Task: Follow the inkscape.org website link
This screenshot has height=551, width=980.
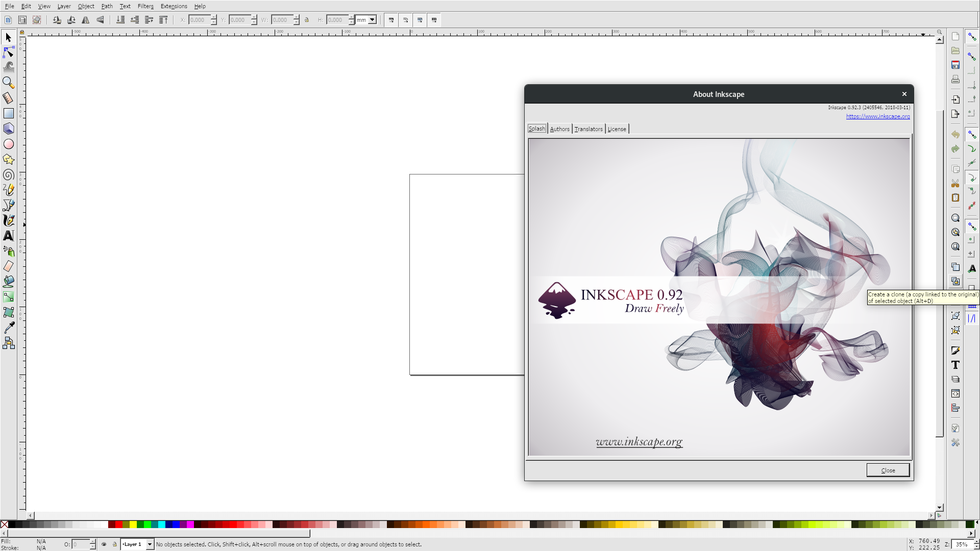Action: click(x=878, y=116)
